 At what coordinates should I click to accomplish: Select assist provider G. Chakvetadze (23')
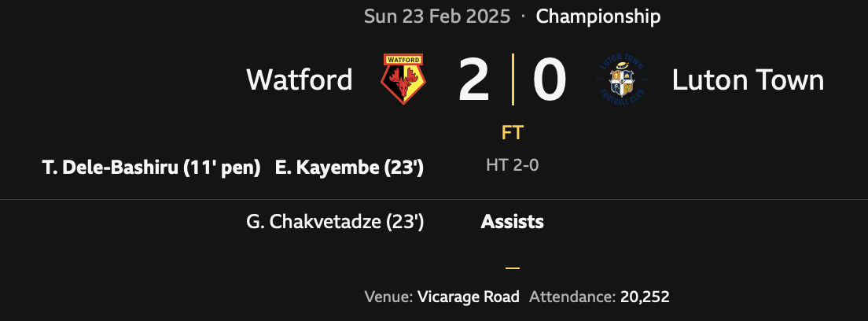pos(335,222)
